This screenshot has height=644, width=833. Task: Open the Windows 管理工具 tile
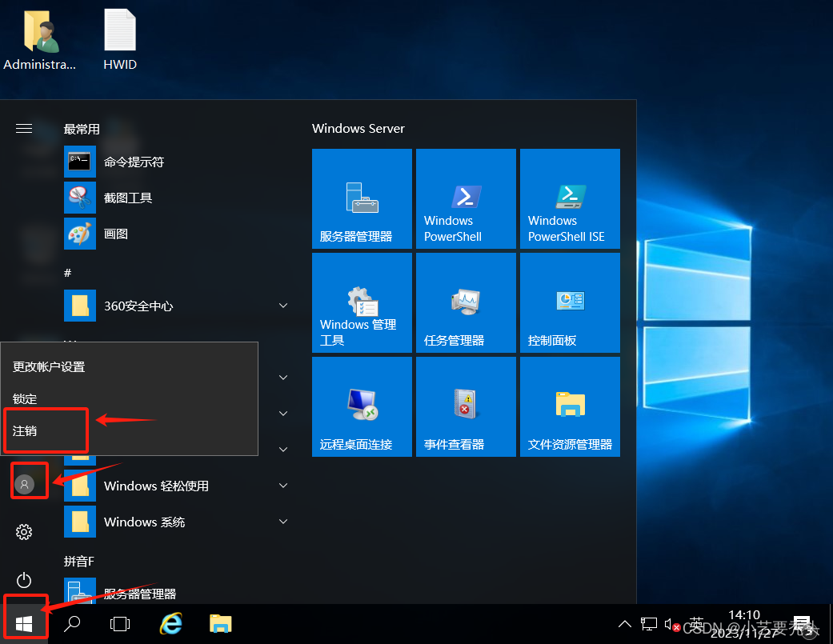pyautogui.click(x=362, y=302)
